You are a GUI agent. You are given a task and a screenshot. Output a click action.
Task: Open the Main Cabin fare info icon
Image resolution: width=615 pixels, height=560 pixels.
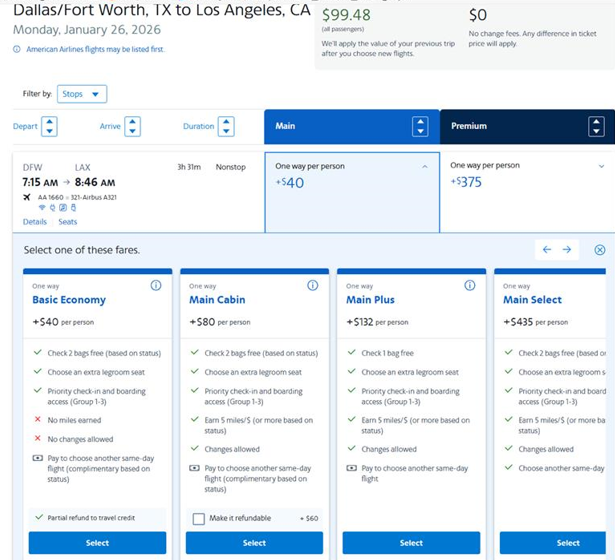click(313, 286)
